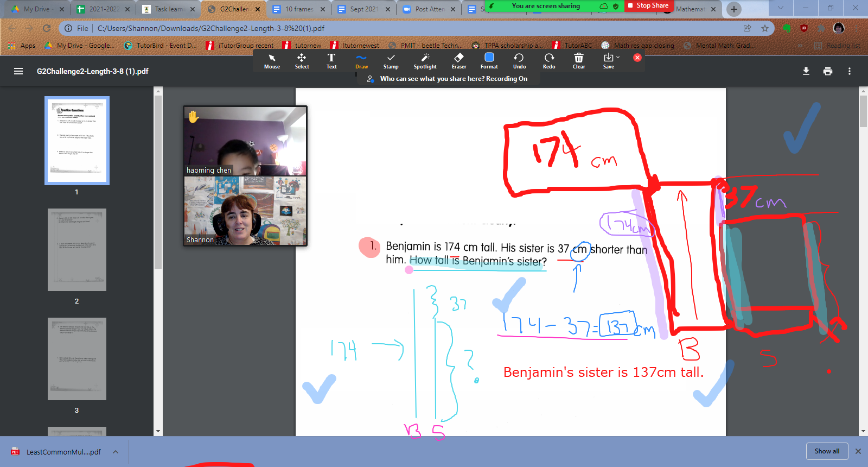Click the browser profile avatar

839,28
